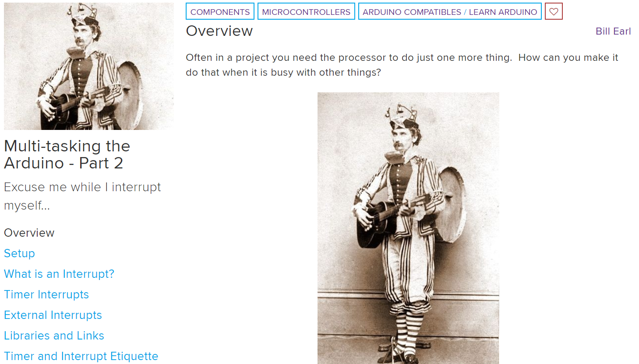View Libraries and Links page

click(x=54, y=336)
